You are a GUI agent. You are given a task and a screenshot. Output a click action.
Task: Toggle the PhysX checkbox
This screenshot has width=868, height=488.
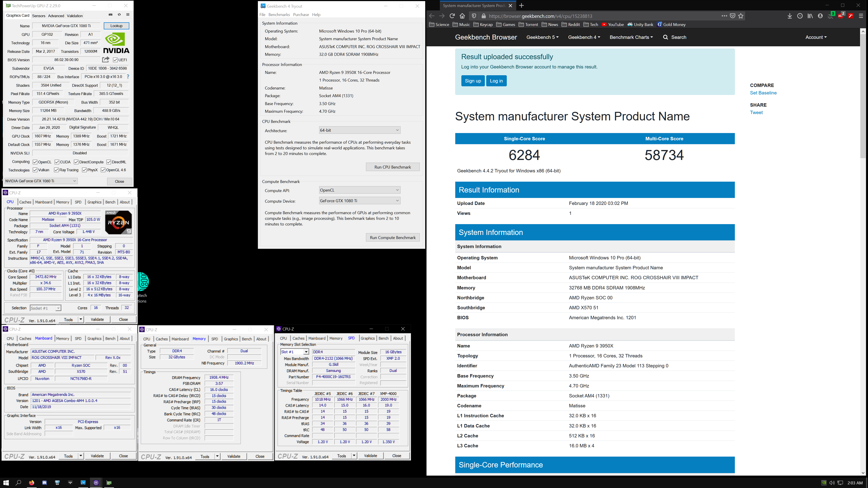coord(84,170)
